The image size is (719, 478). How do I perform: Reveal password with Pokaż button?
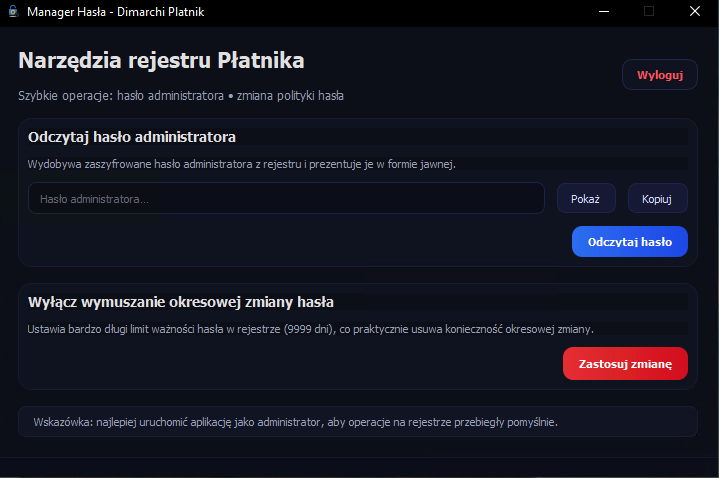[586, 199]
